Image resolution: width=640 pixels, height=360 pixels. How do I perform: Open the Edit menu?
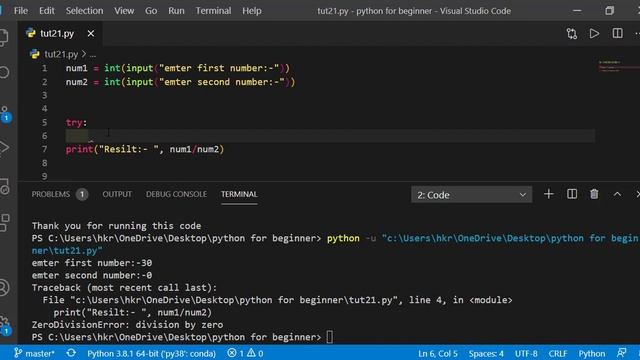pyautogui.click(x=47, y=11)
